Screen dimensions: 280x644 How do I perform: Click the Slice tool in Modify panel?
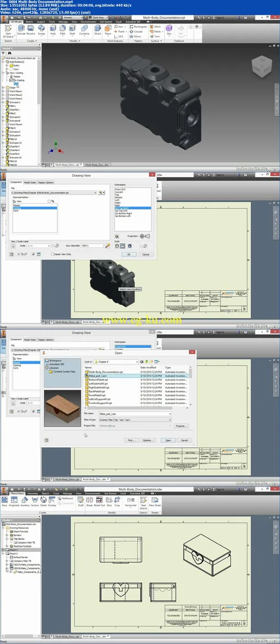click(109, 502)
